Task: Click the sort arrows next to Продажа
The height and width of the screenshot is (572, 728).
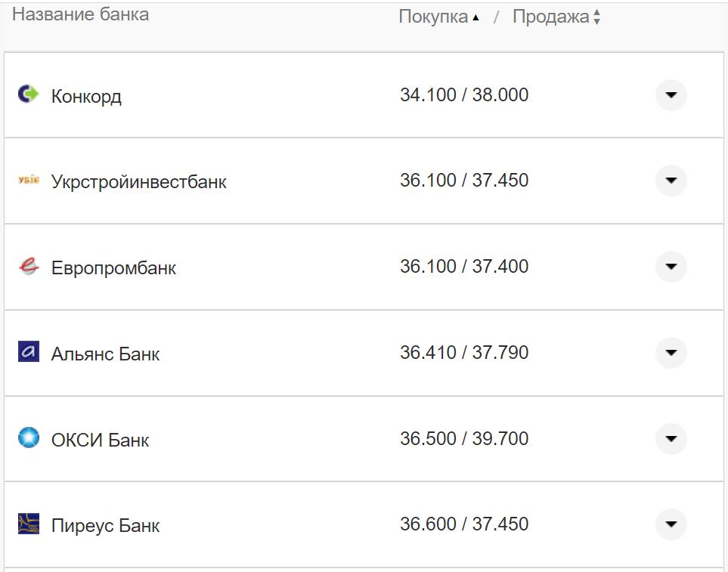Action: click(x=596, y=15)
